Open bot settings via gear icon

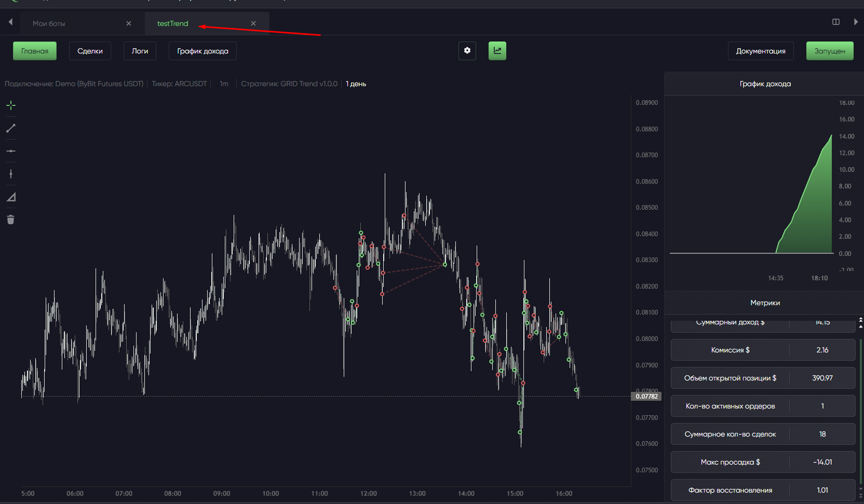(x=467, y=51)
